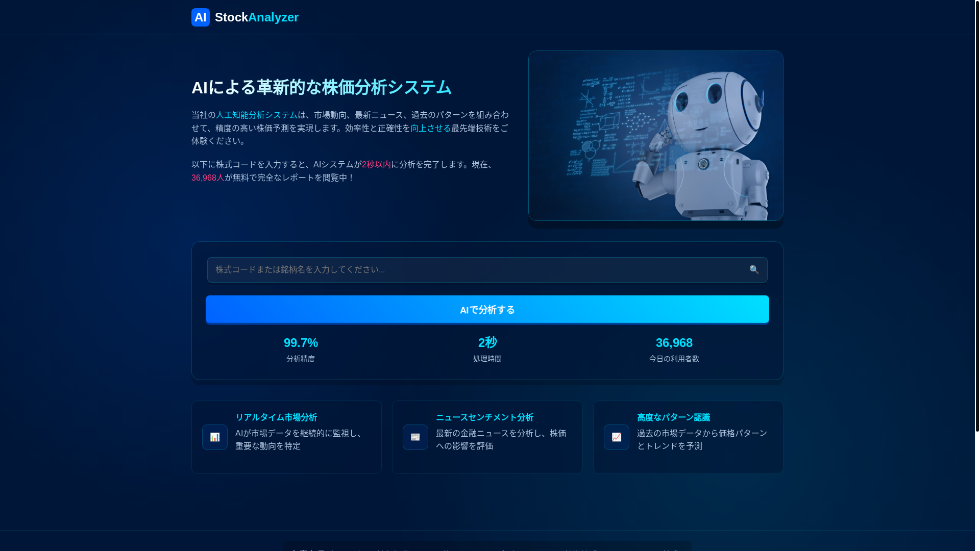This screenshot has height=551, width=980.
Task: Click the robot hero image
Action: (x=655, y=136)
